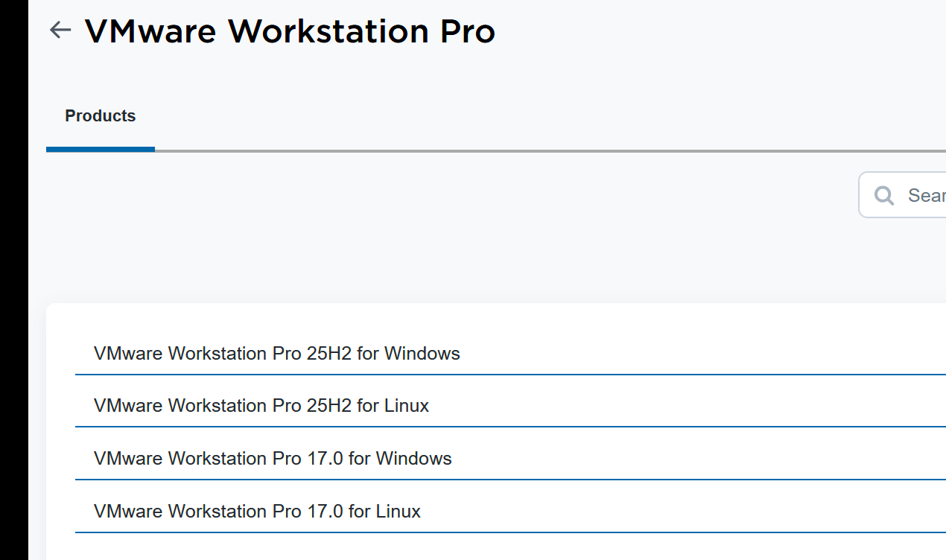The image size is (946, 560).
Task: Focus the Search input field
Action: coord(925,196)
